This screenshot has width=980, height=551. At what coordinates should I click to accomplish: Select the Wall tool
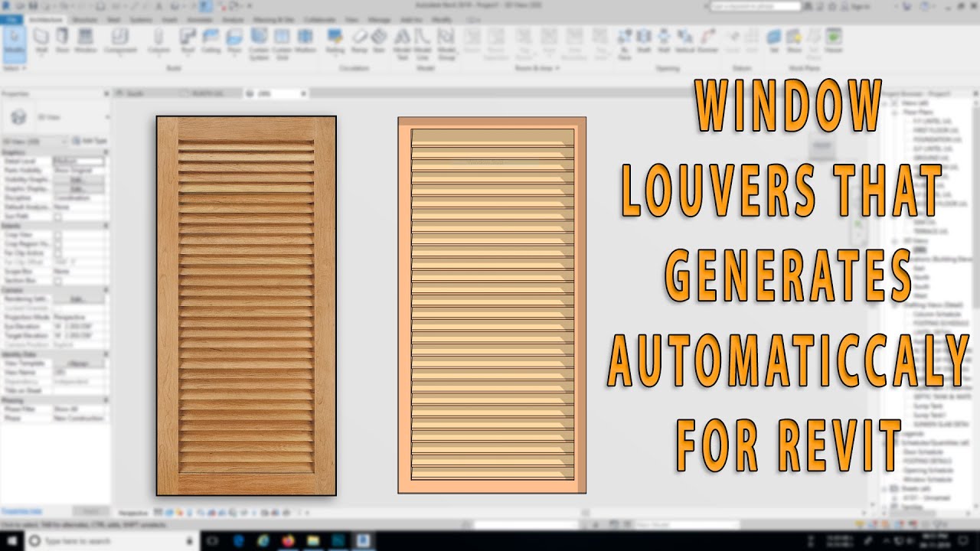click(x=41, y=41)
